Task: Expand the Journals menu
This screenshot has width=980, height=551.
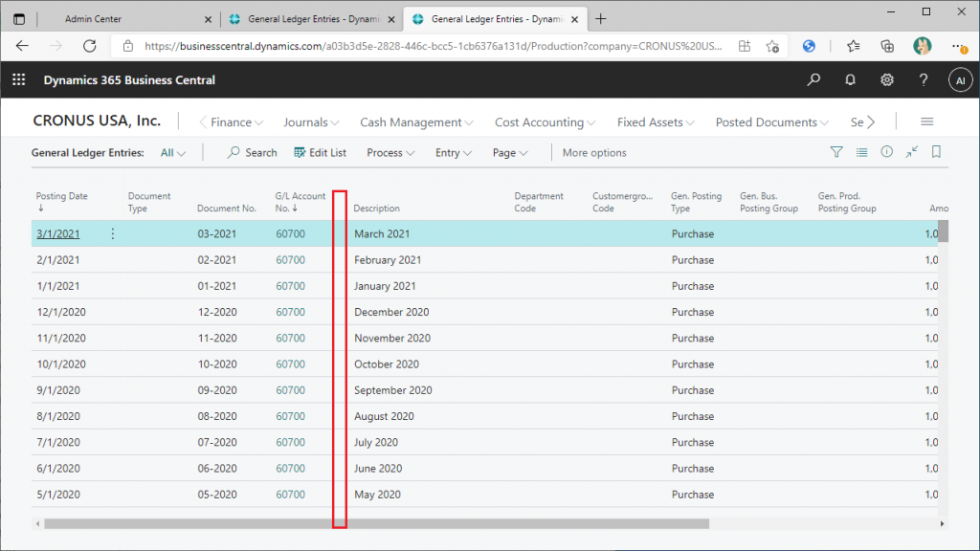Action: (x=311, y=122)
